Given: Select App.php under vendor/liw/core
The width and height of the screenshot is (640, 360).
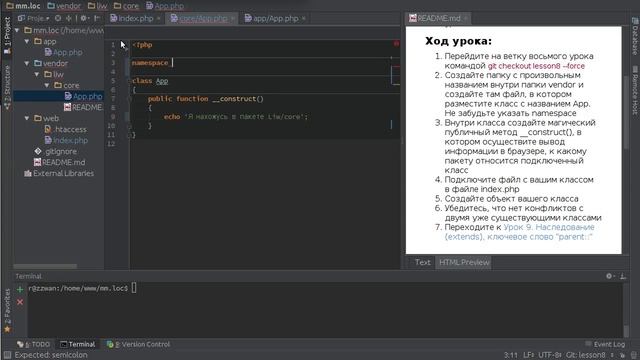Looking at the screenshot, I should [84, 96].
